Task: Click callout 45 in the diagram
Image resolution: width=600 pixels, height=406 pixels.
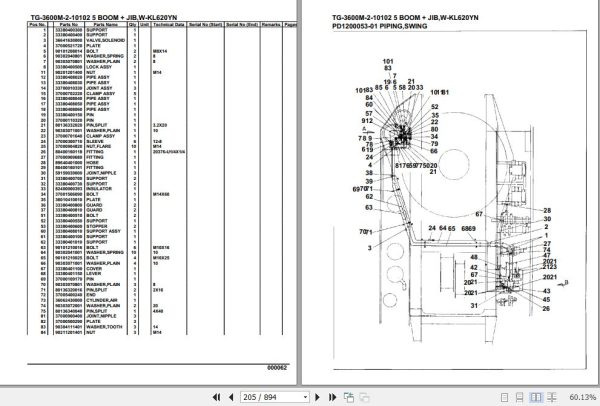Action: coord(546,300)
